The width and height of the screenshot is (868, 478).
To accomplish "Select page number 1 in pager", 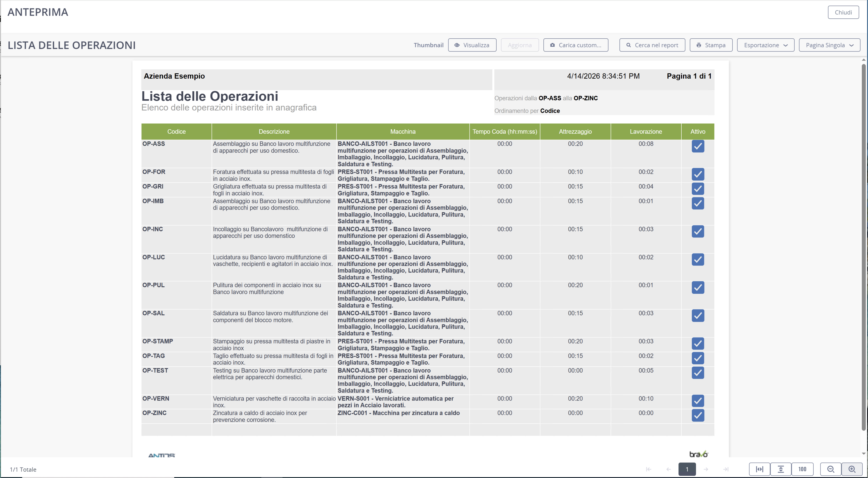I will tap(687, 469).
